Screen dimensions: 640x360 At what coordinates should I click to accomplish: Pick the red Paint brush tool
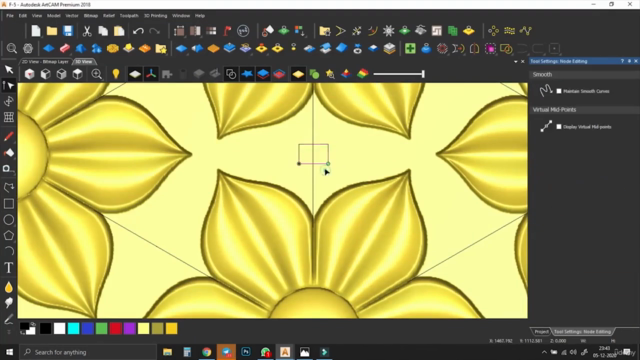(x=9, y=136)
